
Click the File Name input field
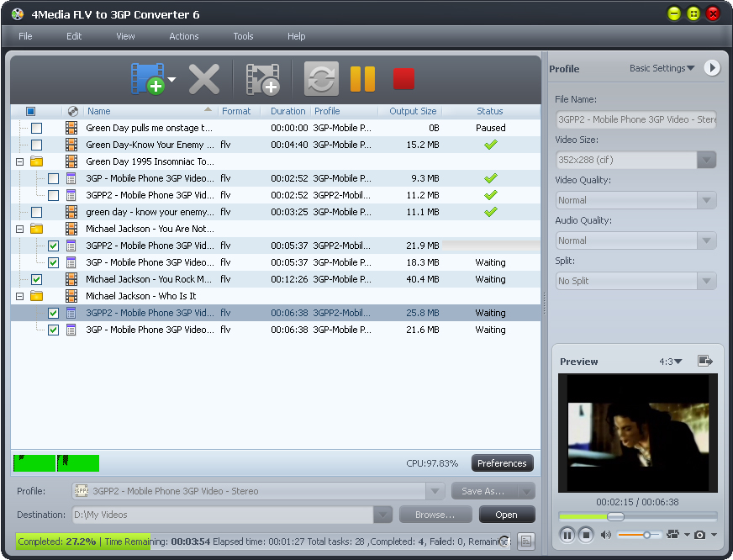click(x=635, y=119)
